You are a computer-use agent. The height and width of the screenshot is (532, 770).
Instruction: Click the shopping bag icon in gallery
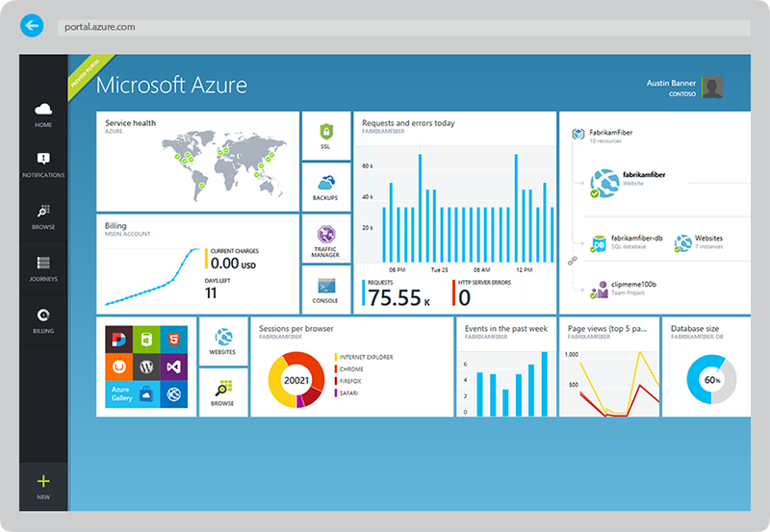[x=146, y=394]
